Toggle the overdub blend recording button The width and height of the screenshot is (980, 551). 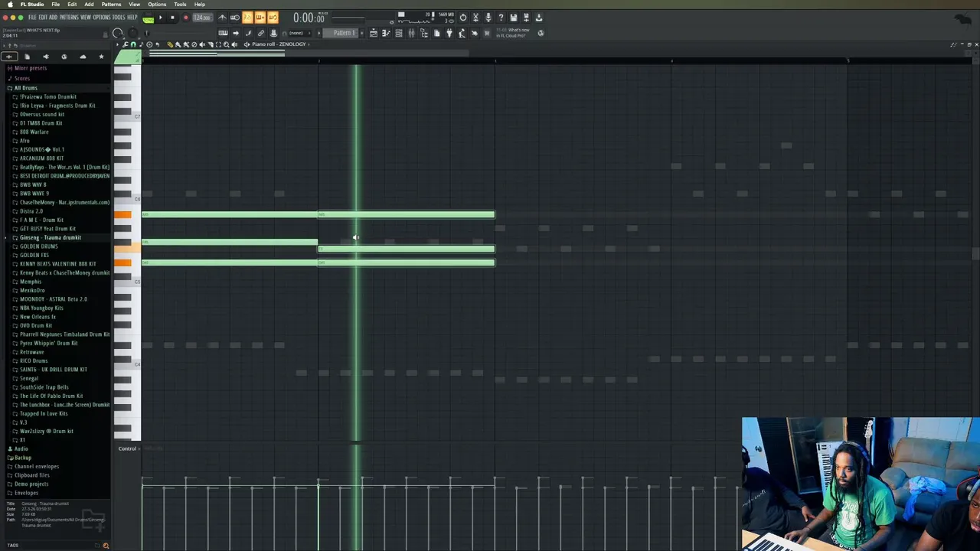pos(260,18)
